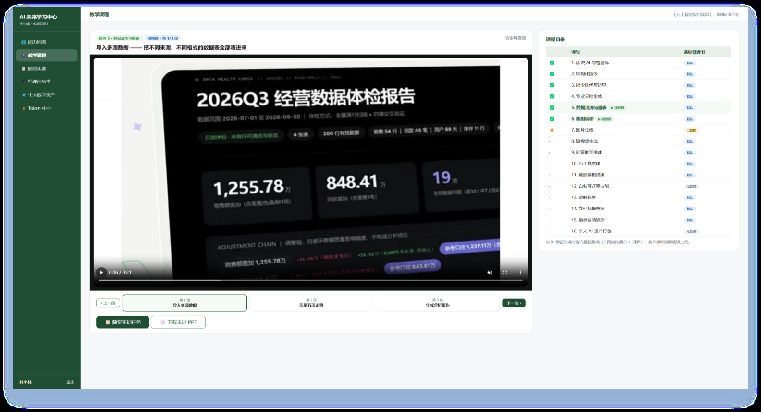Open the video's three-dot options menu
The height and width of the screenshot is (412, 761).
pos(520,272)
